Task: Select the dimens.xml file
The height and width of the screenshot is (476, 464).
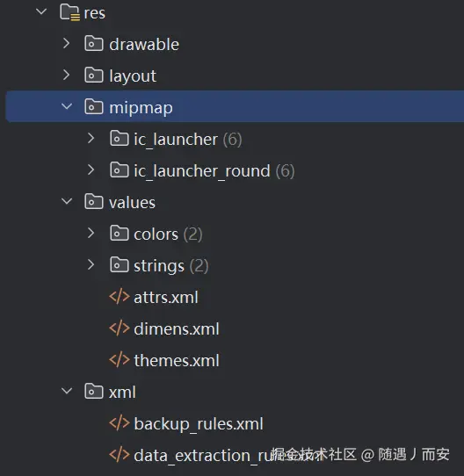Action: (177, 328)
